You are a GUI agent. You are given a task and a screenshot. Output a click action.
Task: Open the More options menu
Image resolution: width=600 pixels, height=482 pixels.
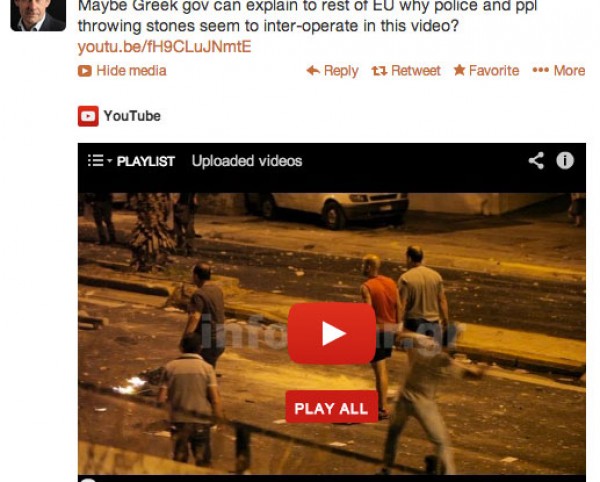click(559, 71)
